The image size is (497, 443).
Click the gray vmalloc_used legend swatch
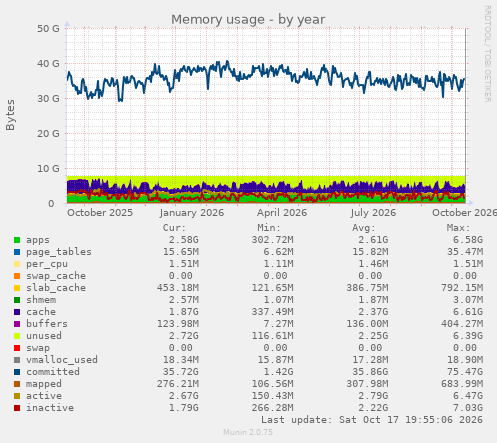tap(17, 360)
